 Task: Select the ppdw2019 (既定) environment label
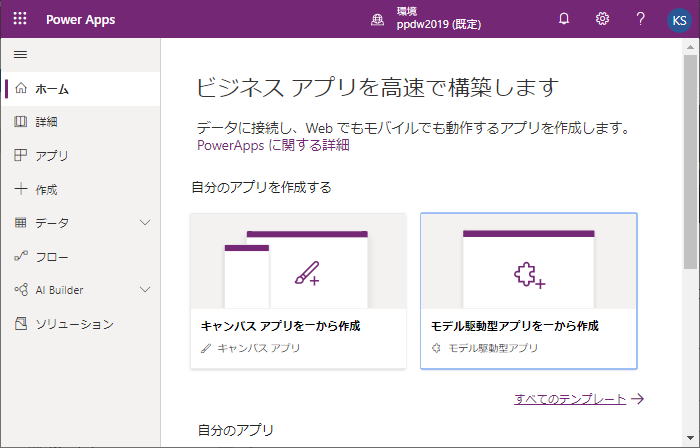[439, 25]
